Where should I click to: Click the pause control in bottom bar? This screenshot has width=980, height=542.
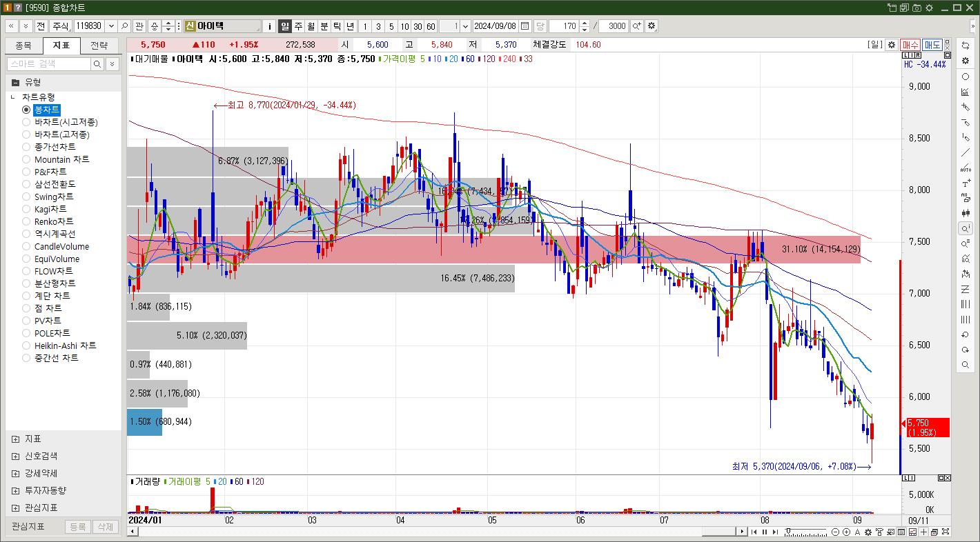(x=764, y=532)
